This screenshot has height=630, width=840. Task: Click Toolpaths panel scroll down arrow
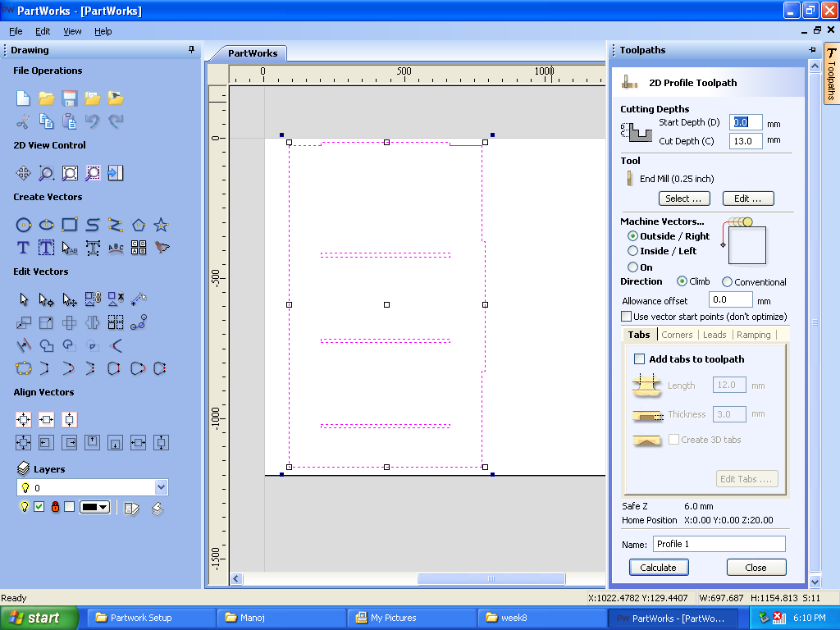[x=815, y=582]
